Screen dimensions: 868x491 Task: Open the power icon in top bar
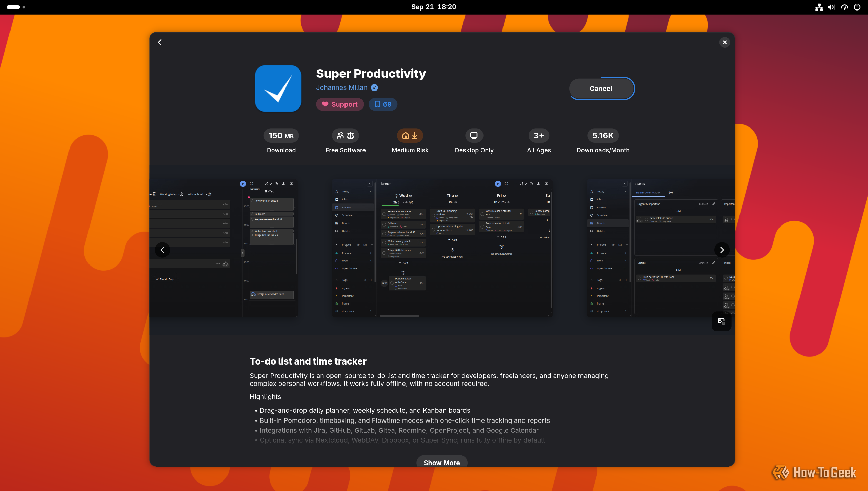857,7
